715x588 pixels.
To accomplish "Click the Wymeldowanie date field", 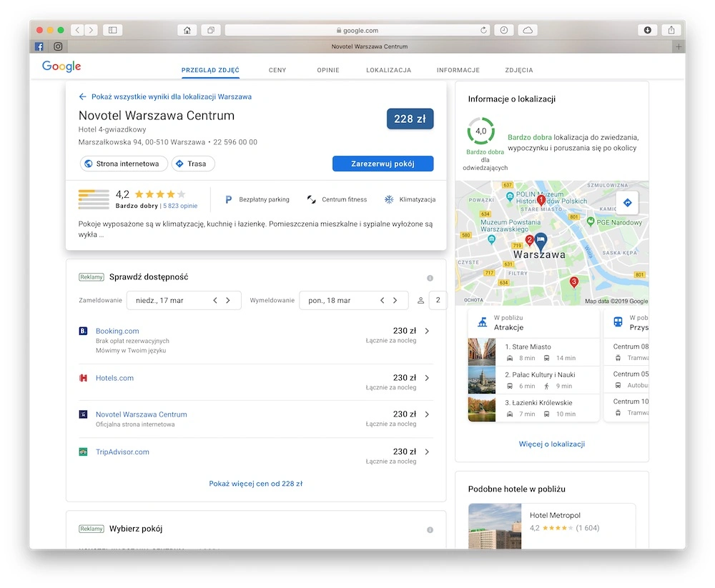I will (x=353, y=300).
